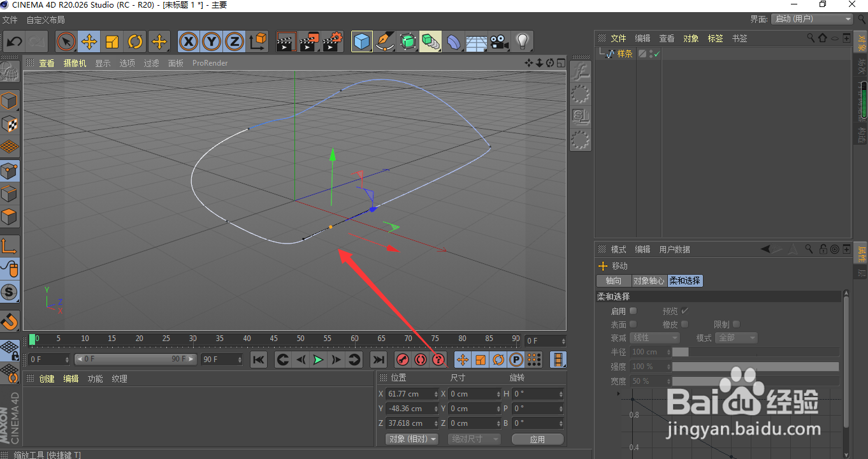Screen dimensions: 868x459
Task: Toggle the 表面 checkbox
Action: pyautogui.click(x=633, y=324)
